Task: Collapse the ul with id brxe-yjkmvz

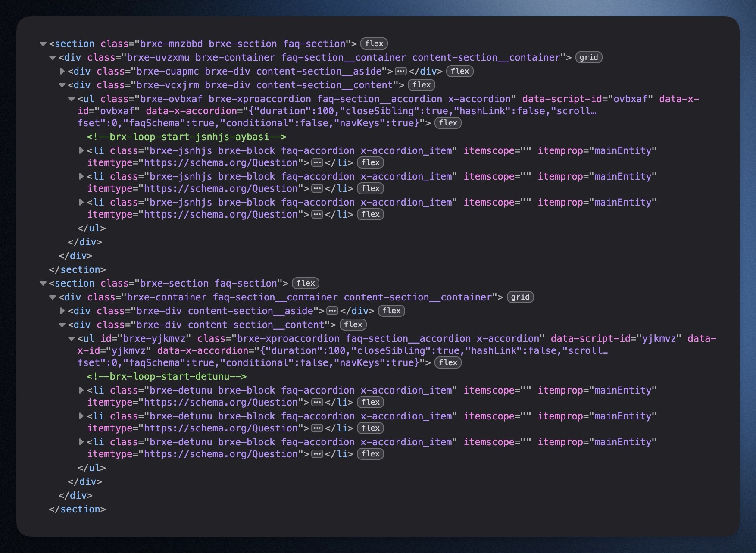Action: (x=72, y=339)
